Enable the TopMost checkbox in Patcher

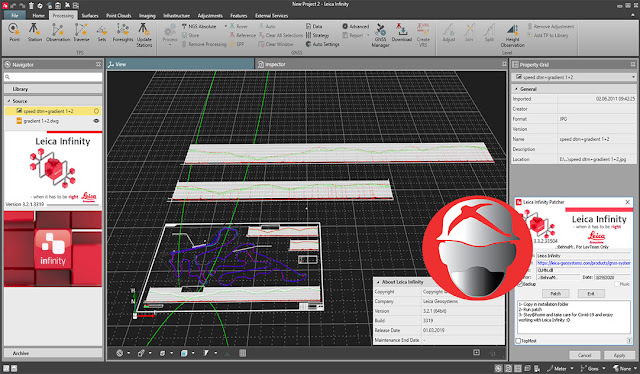click(518, 341)
